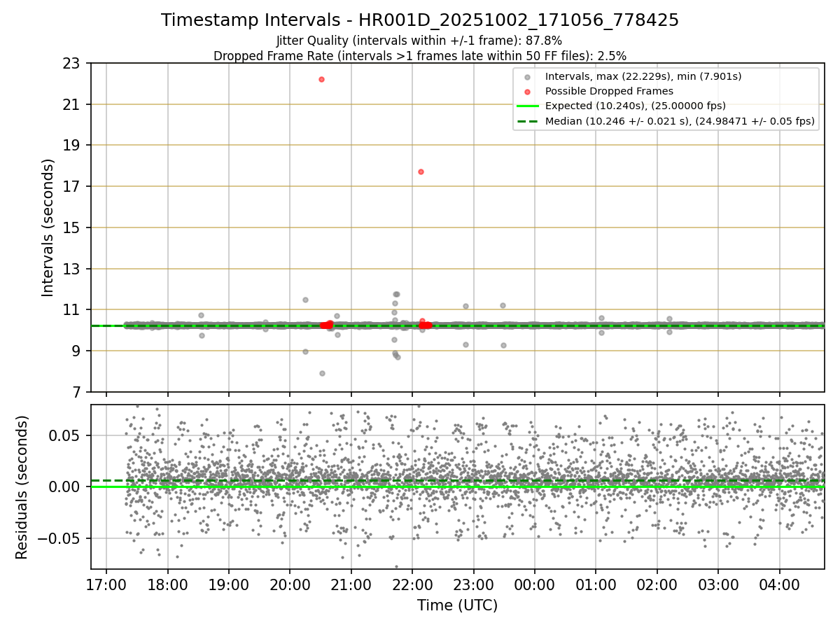Click the x-axis tick label '01:00'

pos(596,584)
